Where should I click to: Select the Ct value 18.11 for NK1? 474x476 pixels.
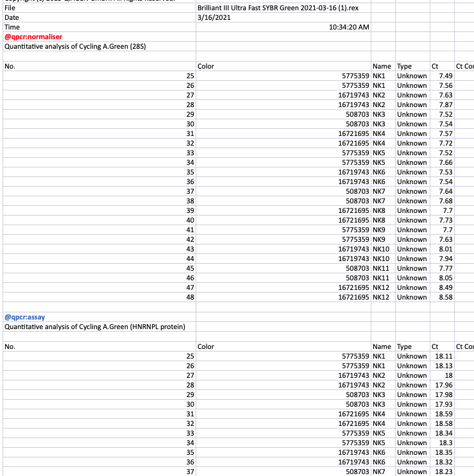(442, 356)
